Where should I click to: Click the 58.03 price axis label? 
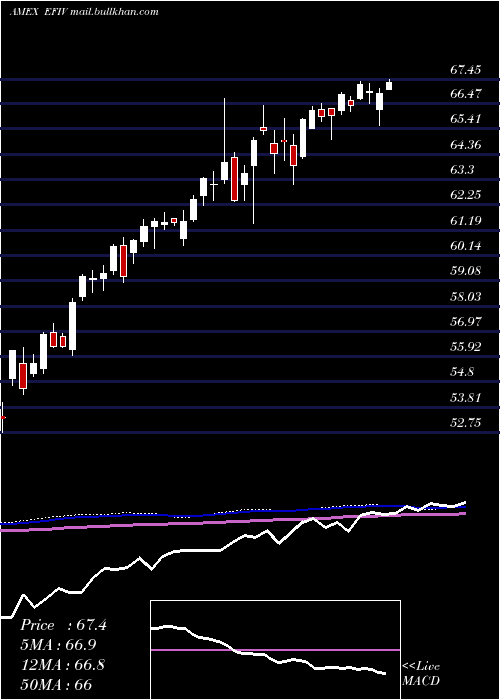[x=466, y=296]
